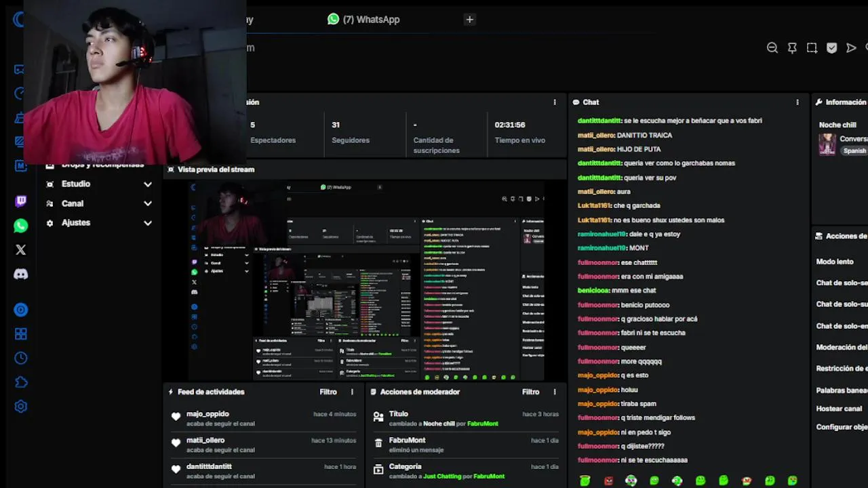The height and width of the screenshot is (488, 868).
Task: Expand the Ajustes section chevron
Action: pos(148,223)
